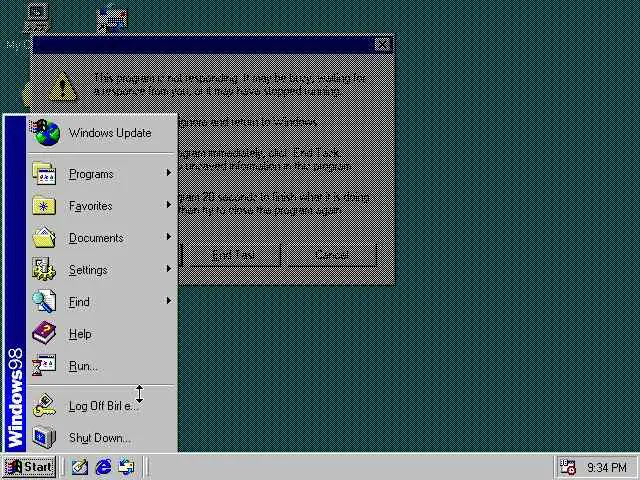Image resolution: width=640 pixels, height=480 pixels.
Task: Click the Task Scheduler tray icon
Action: pyautogui.click(x=567, y=467)
